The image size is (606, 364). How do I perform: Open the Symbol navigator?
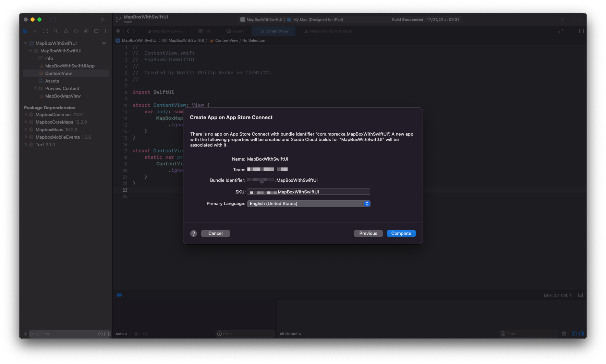[45, 31]
